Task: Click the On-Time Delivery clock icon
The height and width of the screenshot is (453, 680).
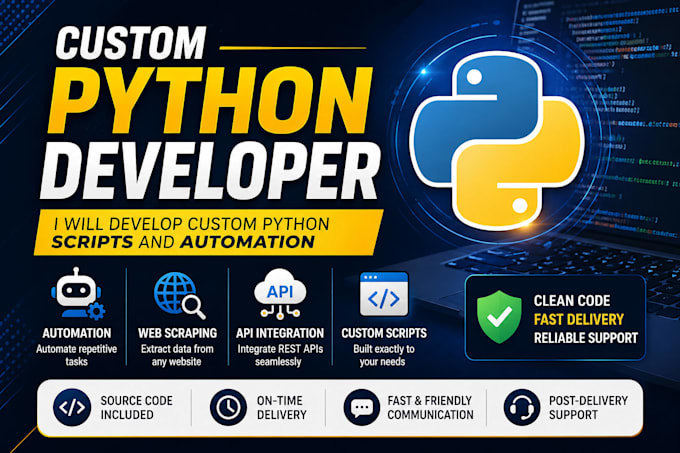Action: (228, 407)
